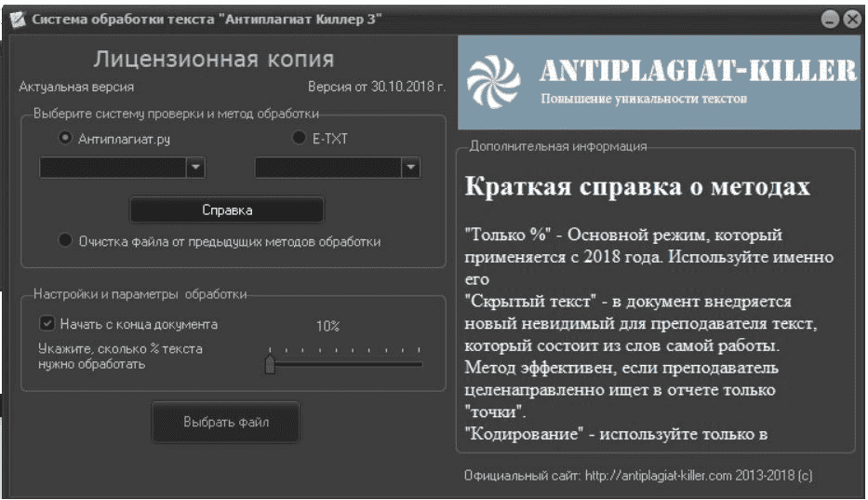Click the Справка button
The width and height of the screenshot is (868, 500).
click(227, 210)
